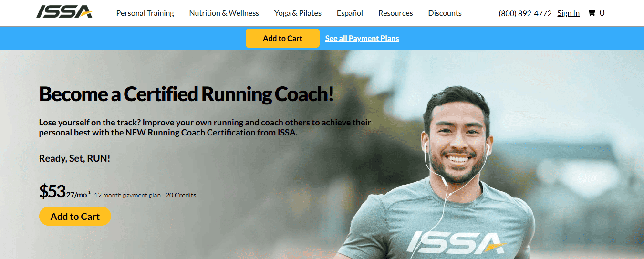644x259 pixels.
Task: Click the cart item count 0
Action: tap(602, 13)
